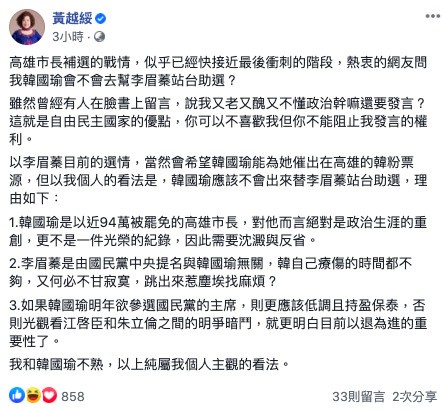
Task: Click point 1 text about 韓國瑜94萬被罷免
Action: [218, 231]
